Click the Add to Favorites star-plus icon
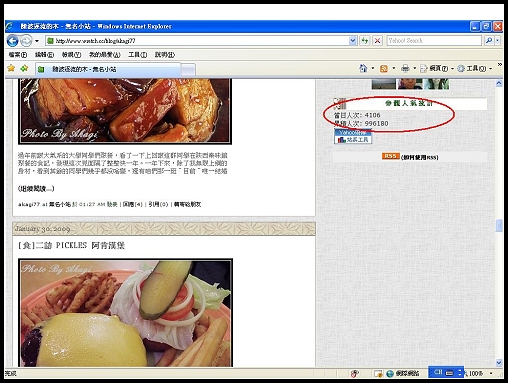 click(24, 68)
